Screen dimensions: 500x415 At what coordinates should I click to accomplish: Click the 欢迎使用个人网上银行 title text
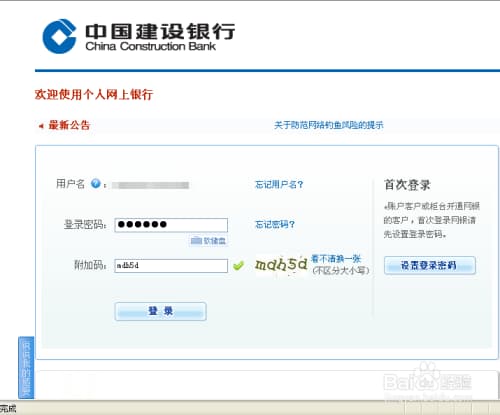point(94,94)
